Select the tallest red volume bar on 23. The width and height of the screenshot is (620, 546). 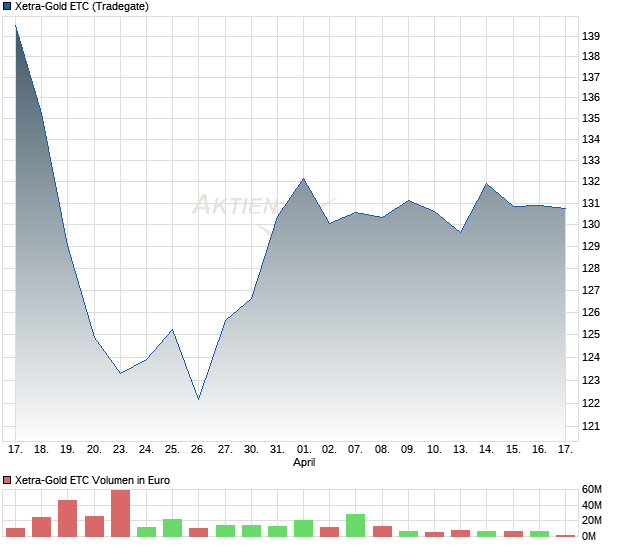point(120,513)
